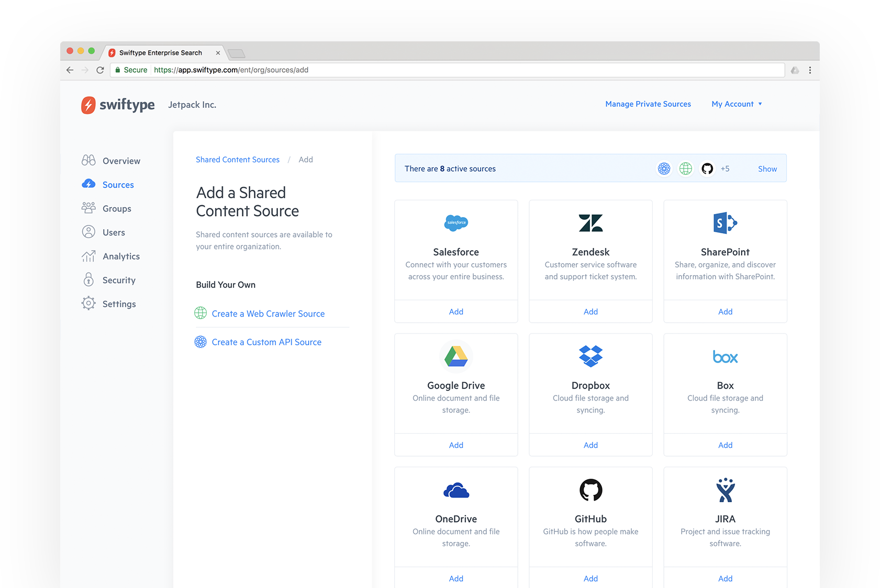
Task: Add the Box source
Action: click(725, 445)
